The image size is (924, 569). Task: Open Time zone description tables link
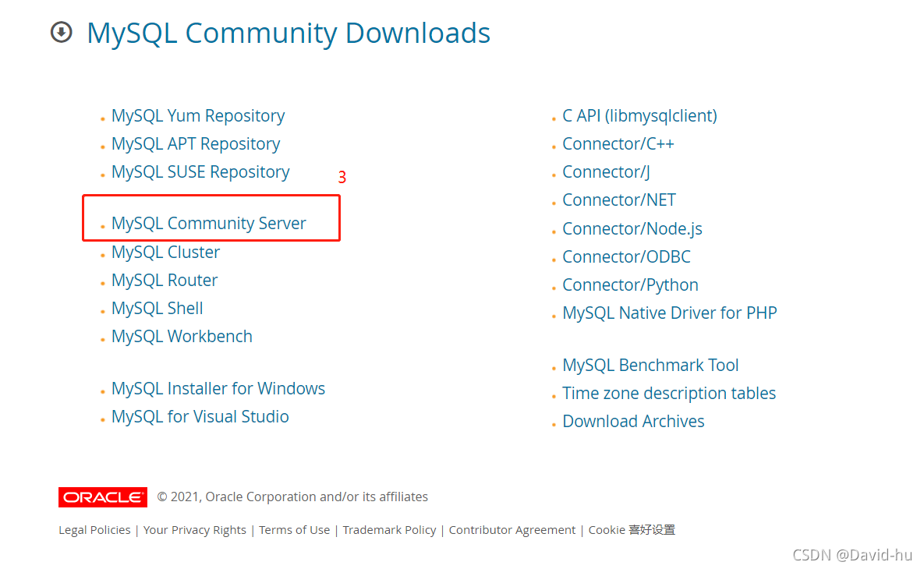pos(669,394)
